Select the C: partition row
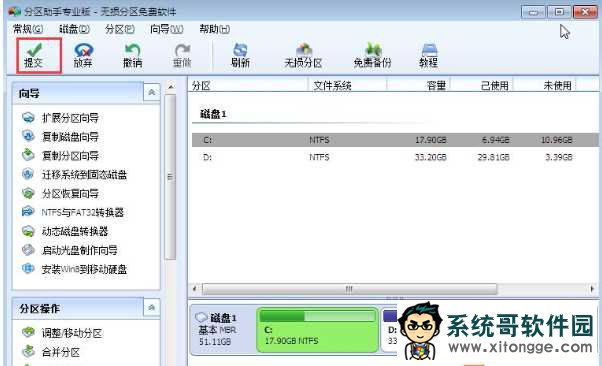The image size is (602, 366). pyautogui.click(x=395, y=140)
